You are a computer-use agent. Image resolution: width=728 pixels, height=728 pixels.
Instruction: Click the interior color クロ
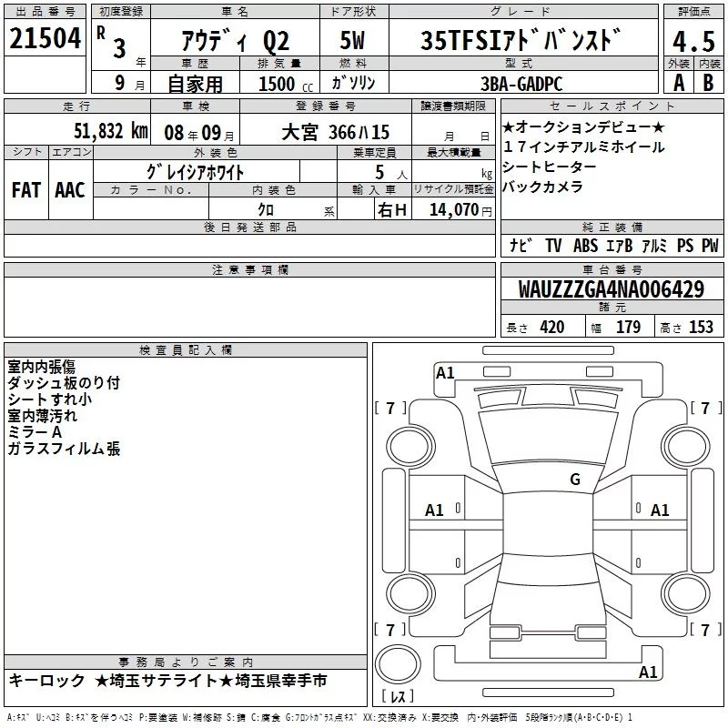coord(266,209)
